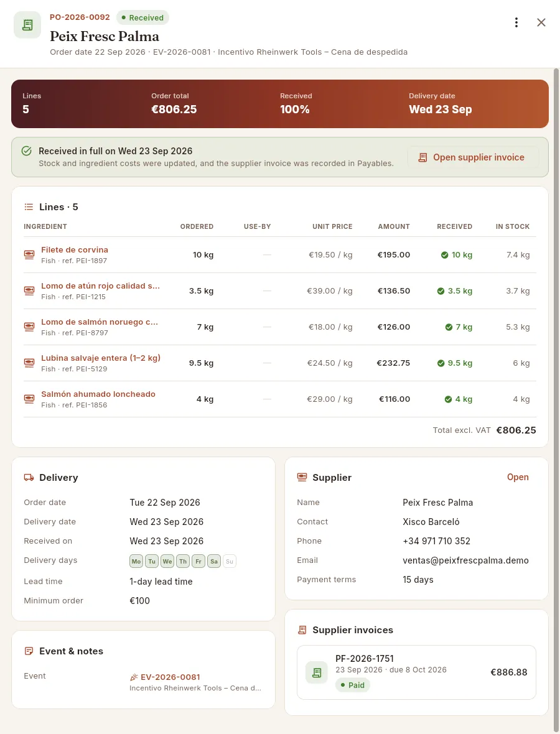This screenshot has width=560, height=734.
Task: Click the Lines list icon
Action: pyautogui.click(x=29, y=207)
